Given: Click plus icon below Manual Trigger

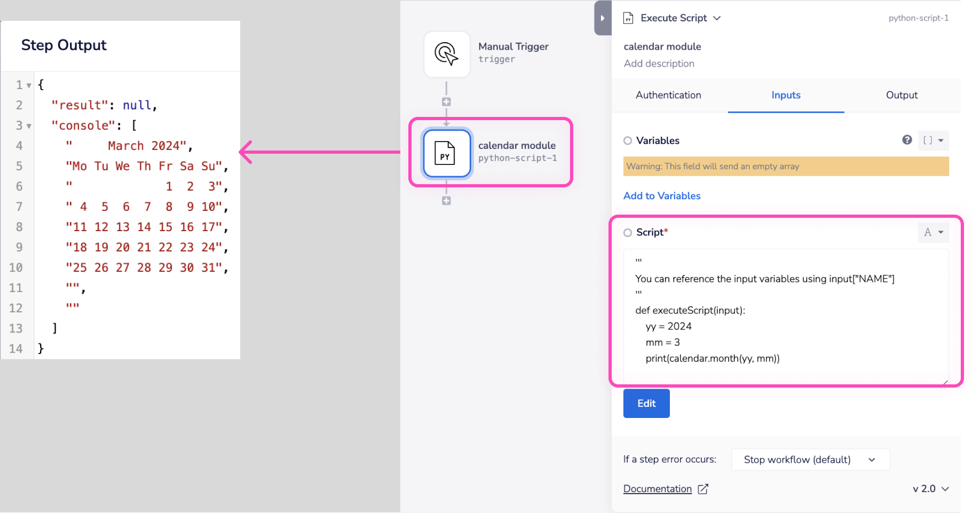Looking at the screenshot, I should click(446, 102).
